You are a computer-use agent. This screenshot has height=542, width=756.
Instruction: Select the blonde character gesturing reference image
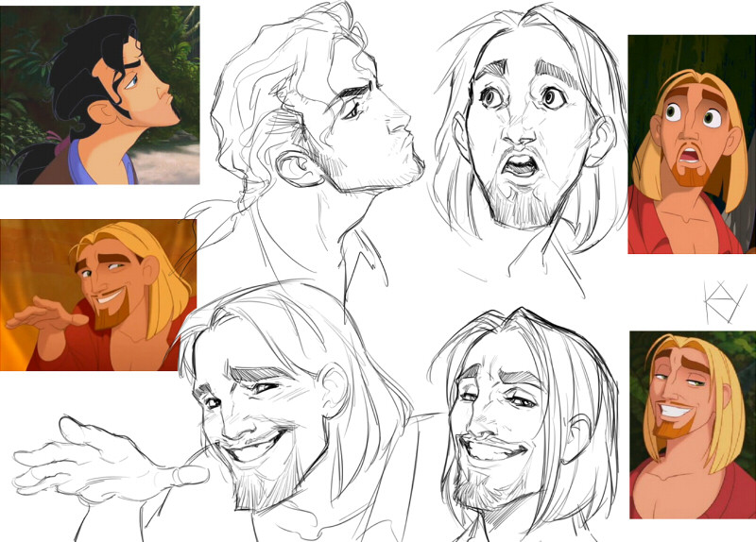coord(98,295)
